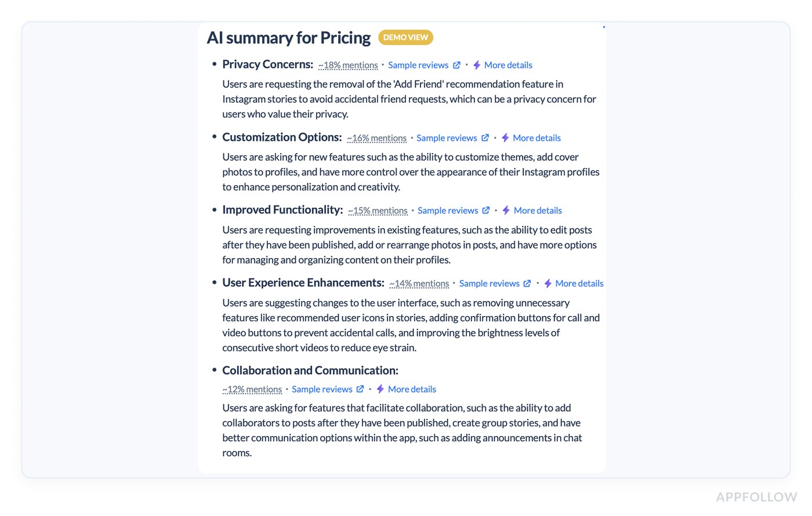This screenshot has height=516, width=812.
Task: Open More details for Customization Options
Action: [536, 137]
